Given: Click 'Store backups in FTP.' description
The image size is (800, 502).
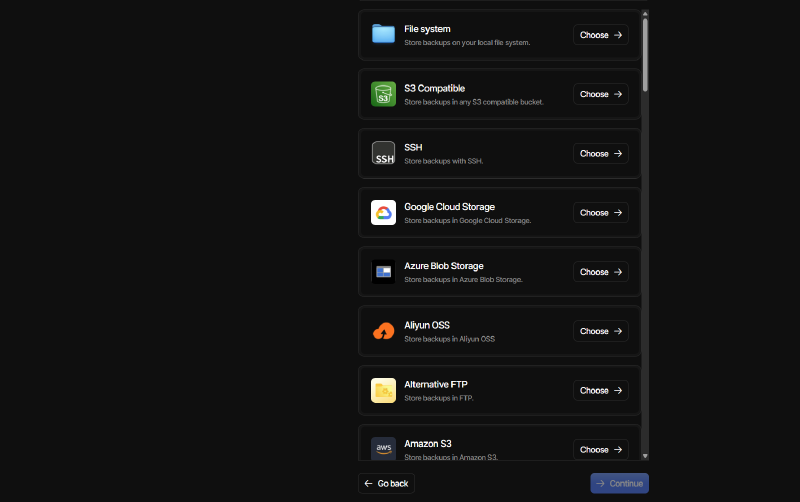Looking at the screenshot, I should [x=439, y=398].
